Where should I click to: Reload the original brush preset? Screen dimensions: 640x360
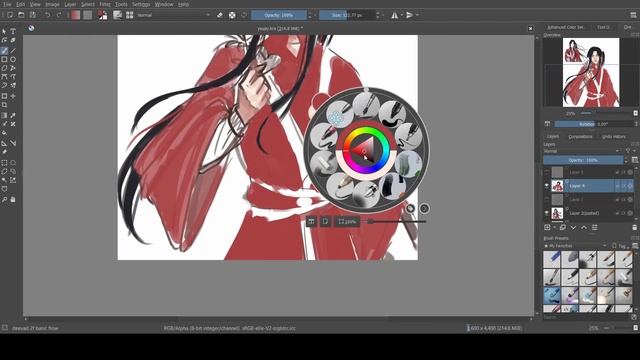click(244, 15)
